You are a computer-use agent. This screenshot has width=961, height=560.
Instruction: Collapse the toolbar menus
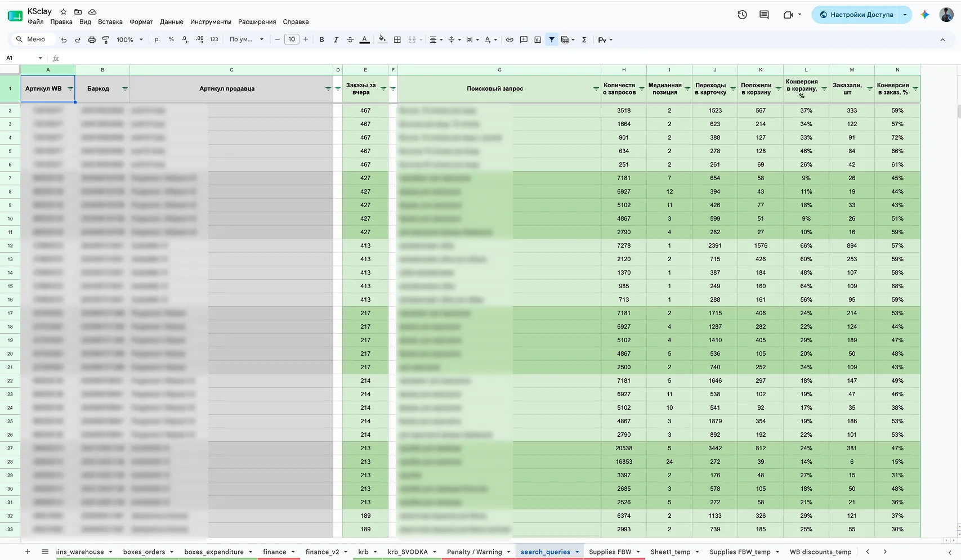coord(942,40)
